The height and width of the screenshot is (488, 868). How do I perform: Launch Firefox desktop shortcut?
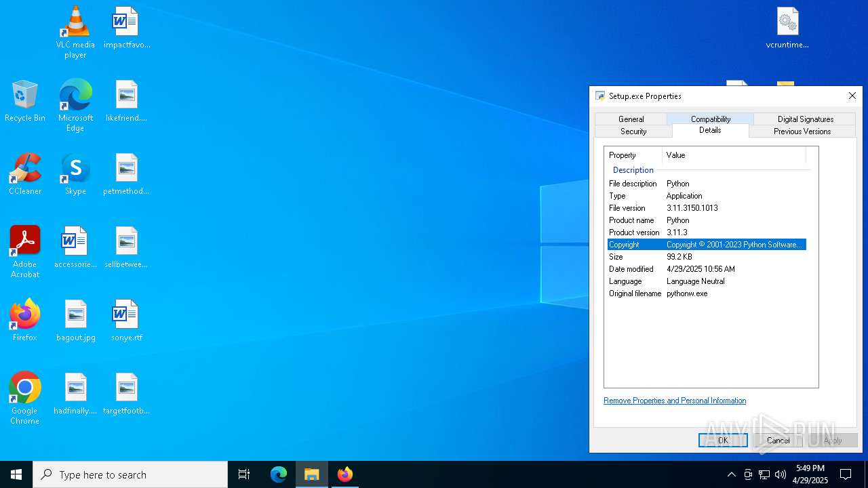coord(25,320)
